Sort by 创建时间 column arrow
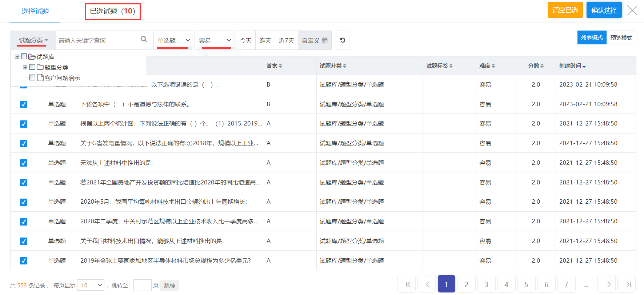 pos(584,67)
